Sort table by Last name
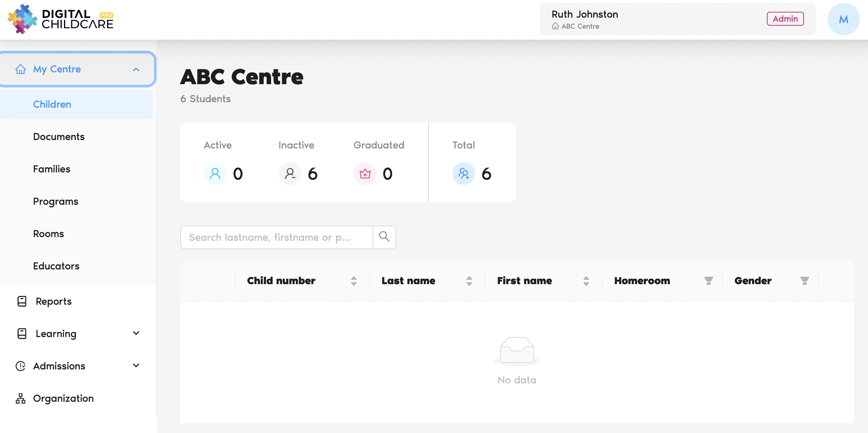 [x=469, y=281]
